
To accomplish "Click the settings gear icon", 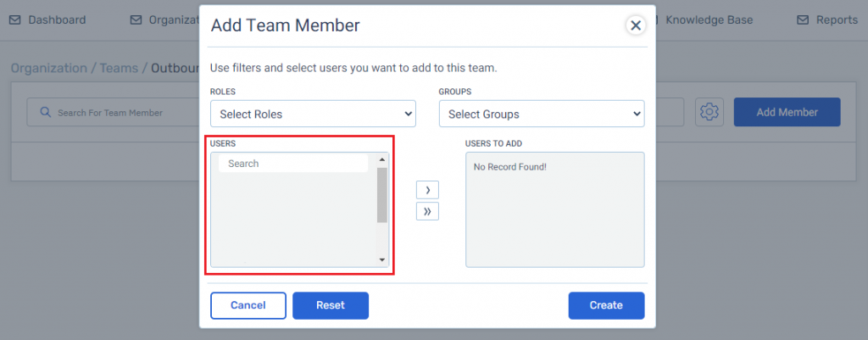I will pyautogui.click(x=709, y=112).
